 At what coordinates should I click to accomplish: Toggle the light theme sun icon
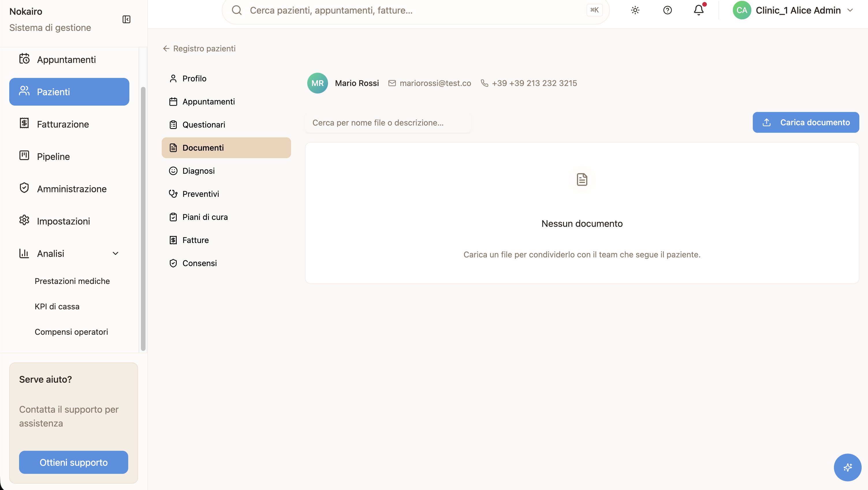[635, 10]
